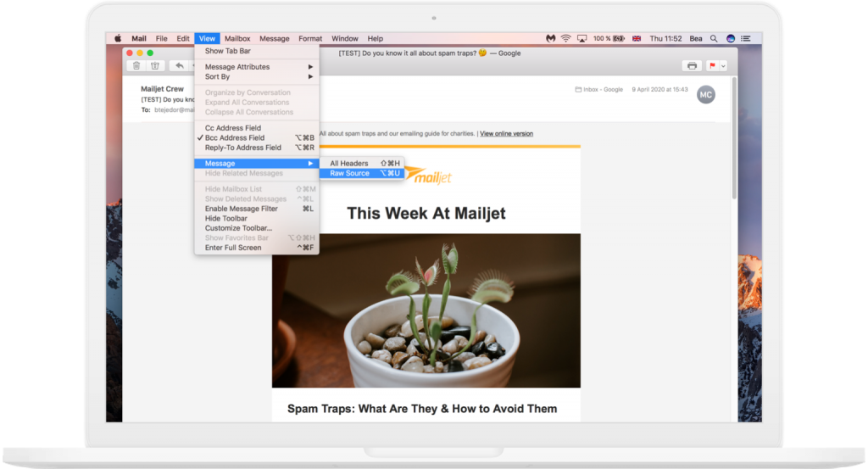Open the flag color dropdown arrow
This screenshot has width=868, height=469.
click(723, 66)
